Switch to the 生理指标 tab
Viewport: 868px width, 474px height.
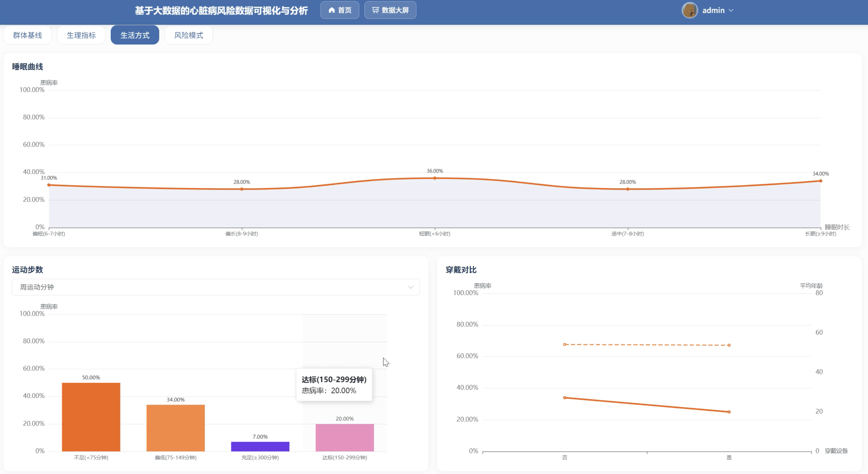(81, 35)
